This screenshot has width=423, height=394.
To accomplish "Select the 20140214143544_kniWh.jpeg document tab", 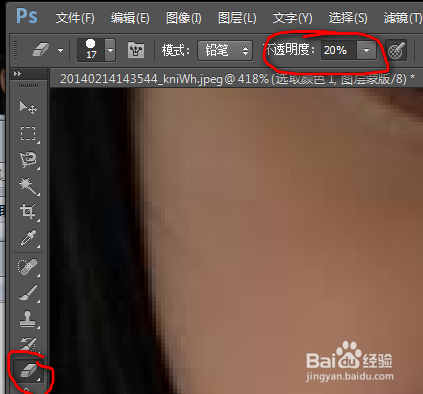I will 237,79.
